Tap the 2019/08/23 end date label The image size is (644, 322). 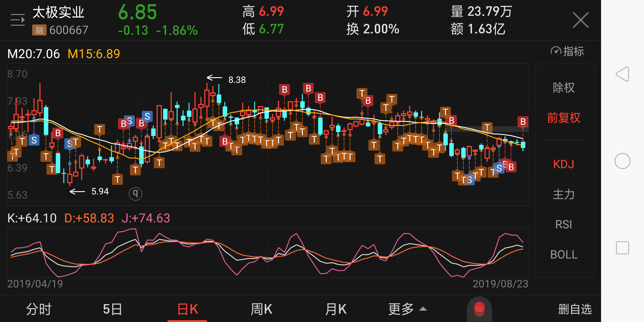[500, 284]
